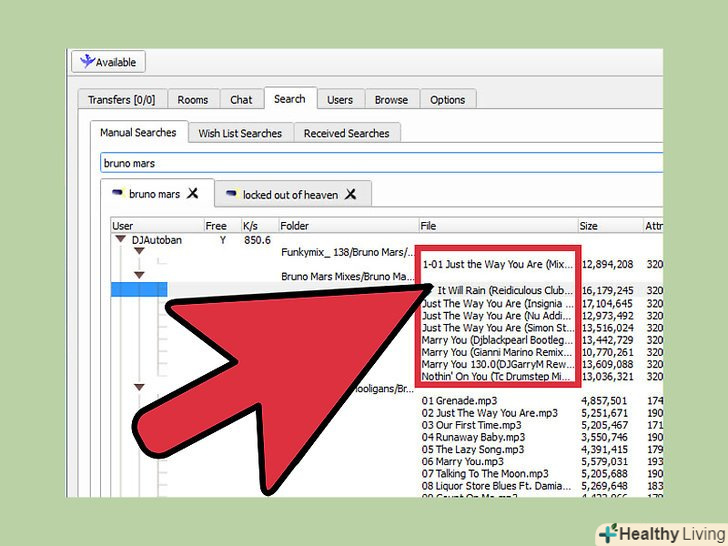Select 04 Runaway Baby.mp3 file

click(473, 437)
